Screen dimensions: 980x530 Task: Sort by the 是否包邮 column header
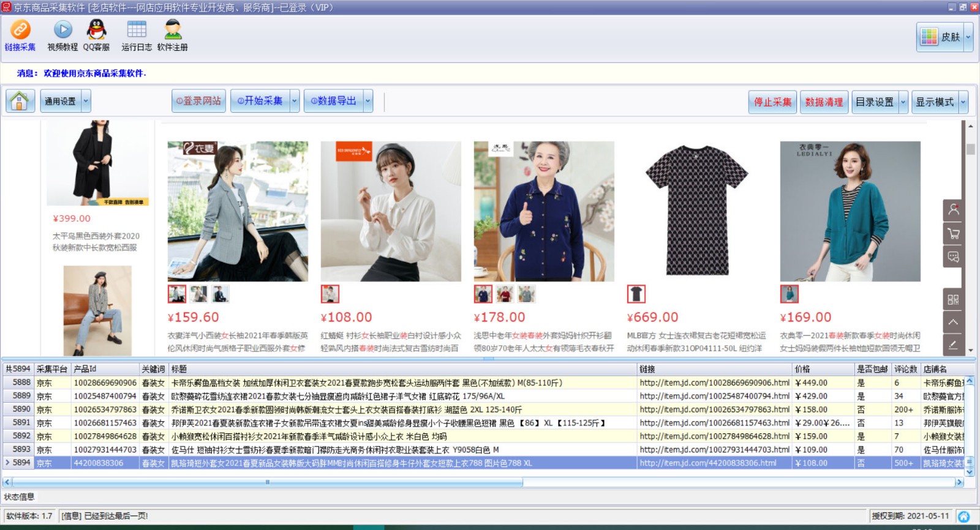click(872, 369)
